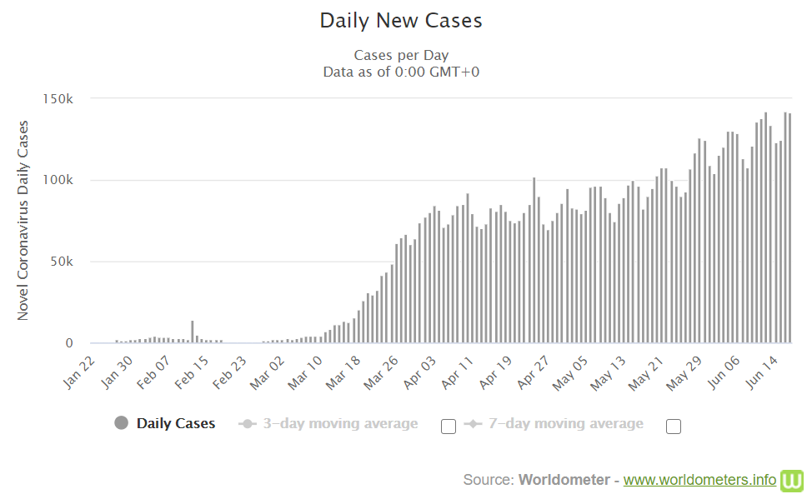Show the 3-day moving average series label
The width and height of the screenshot is (812, 504).
tap(340, 424)
